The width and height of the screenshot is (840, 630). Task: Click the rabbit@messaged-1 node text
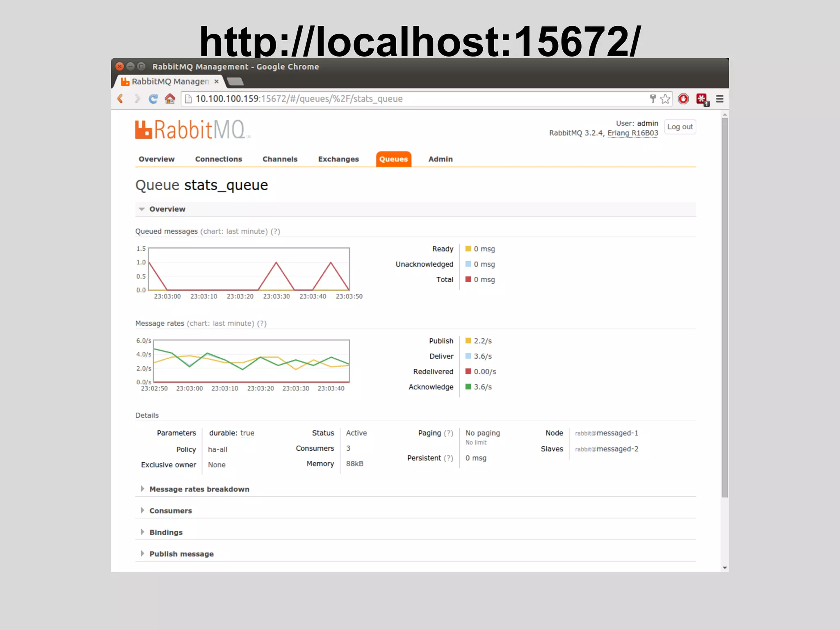tap(607, 433)
